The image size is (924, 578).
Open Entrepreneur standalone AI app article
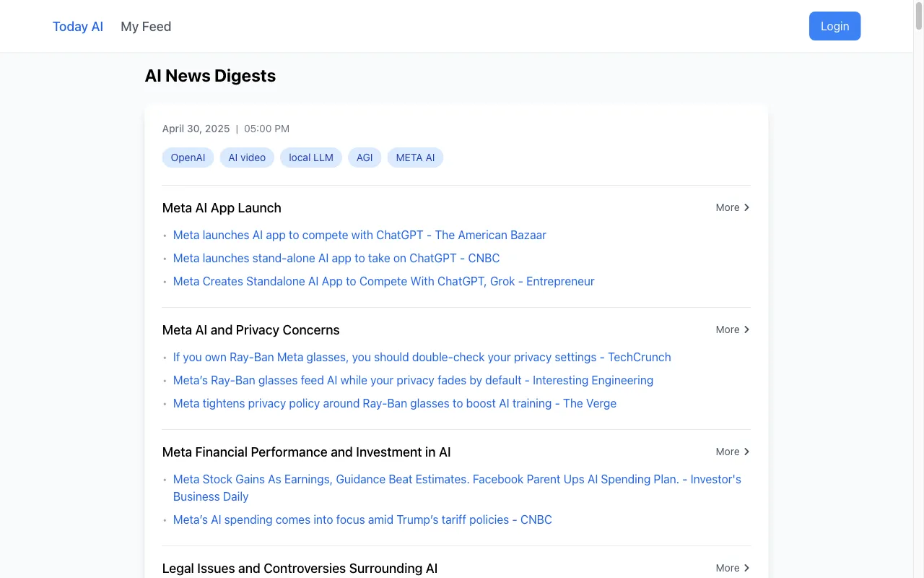[384, 281]
